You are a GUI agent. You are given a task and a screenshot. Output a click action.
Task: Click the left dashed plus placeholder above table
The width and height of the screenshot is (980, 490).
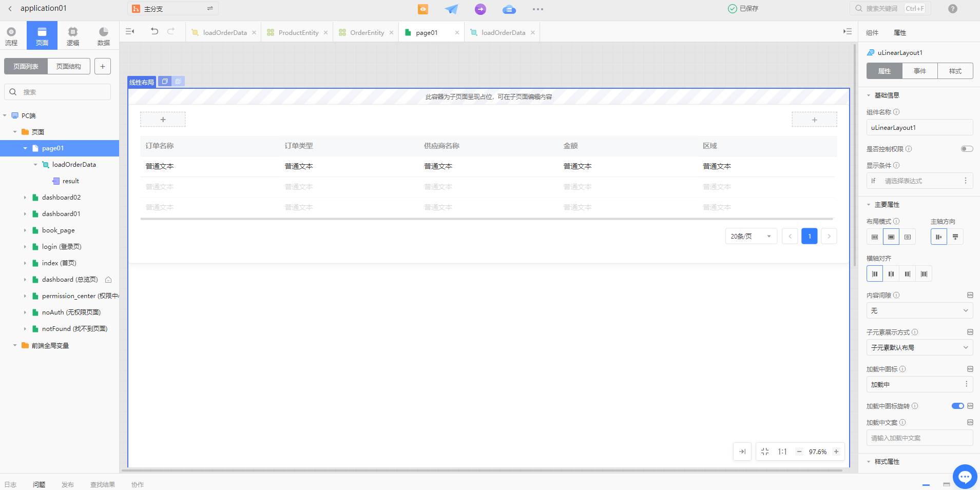pos(163,120)
